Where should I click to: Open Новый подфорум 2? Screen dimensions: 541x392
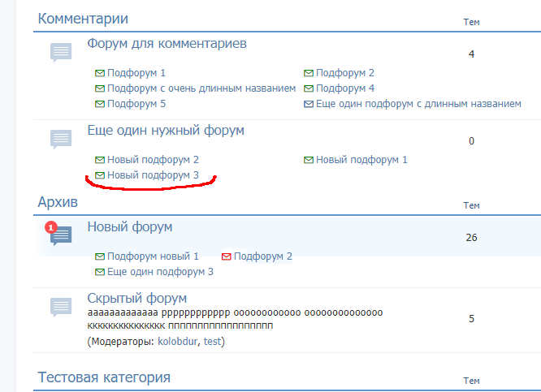pyautogui.click(x=153, y=160)
